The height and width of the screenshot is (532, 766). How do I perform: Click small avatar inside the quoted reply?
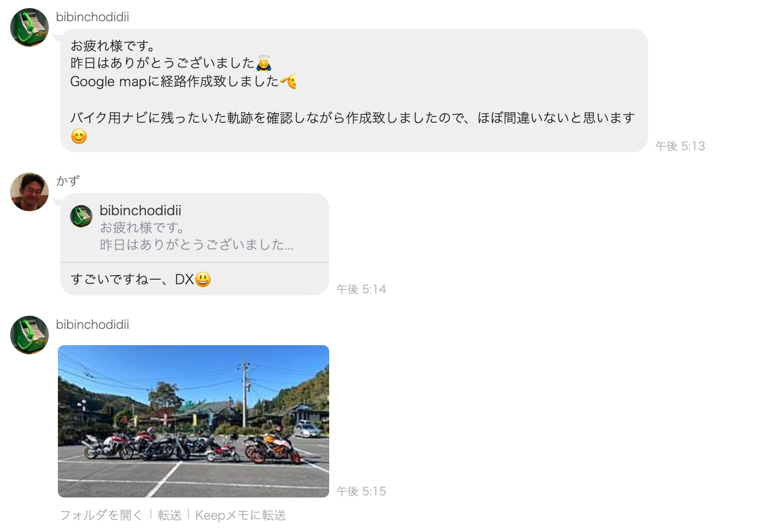coord(81,216)
